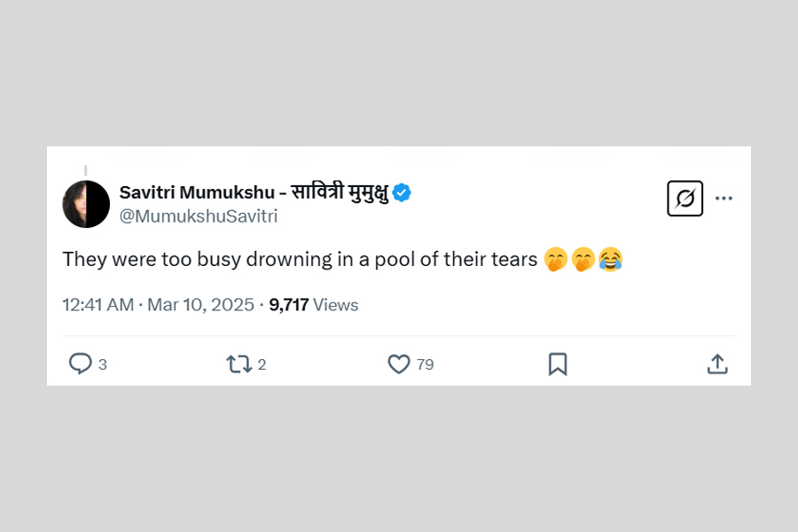Click the tweet text about drowning in tears
Viewport: 798px width, 532px height.
300,260
